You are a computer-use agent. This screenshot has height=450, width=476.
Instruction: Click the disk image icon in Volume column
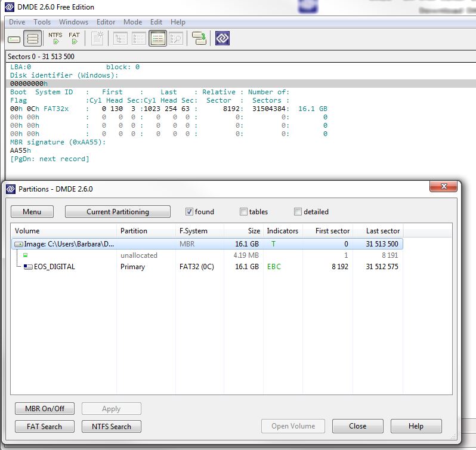(19, 244)
